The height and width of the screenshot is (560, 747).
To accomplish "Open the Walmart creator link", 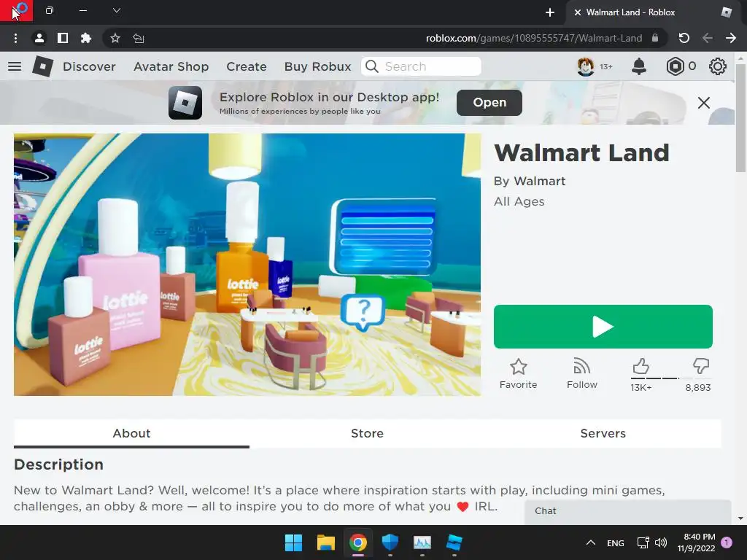I will (540, 181).
